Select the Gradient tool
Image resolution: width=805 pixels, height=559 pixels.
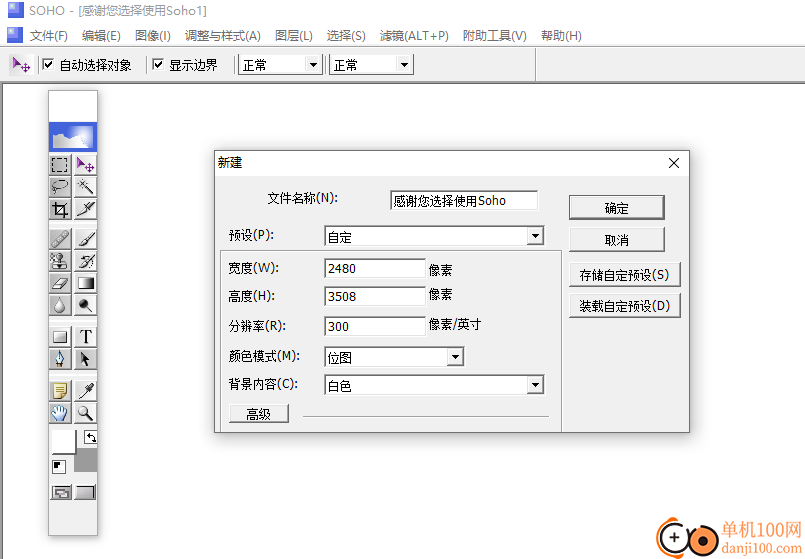coord(85,283)
